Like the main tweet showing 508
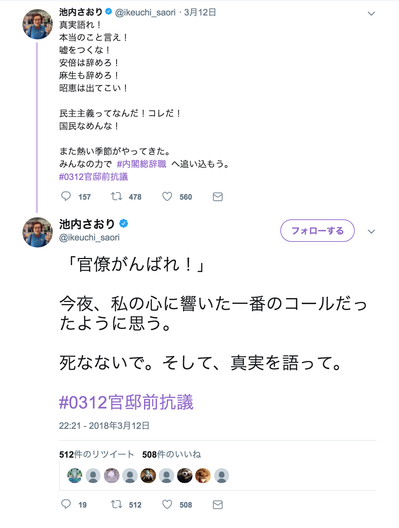The width and height of the screenshot is (399, 528). click(x=167, y=504)
